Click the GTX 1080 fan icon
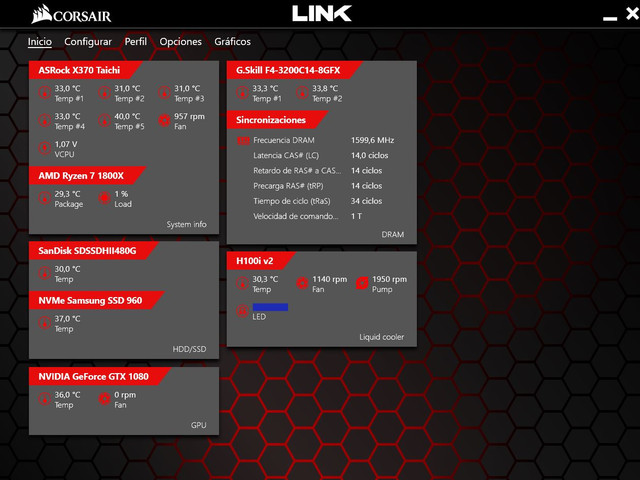The width and height of the screenshot is (640, 480). [104, 399]
